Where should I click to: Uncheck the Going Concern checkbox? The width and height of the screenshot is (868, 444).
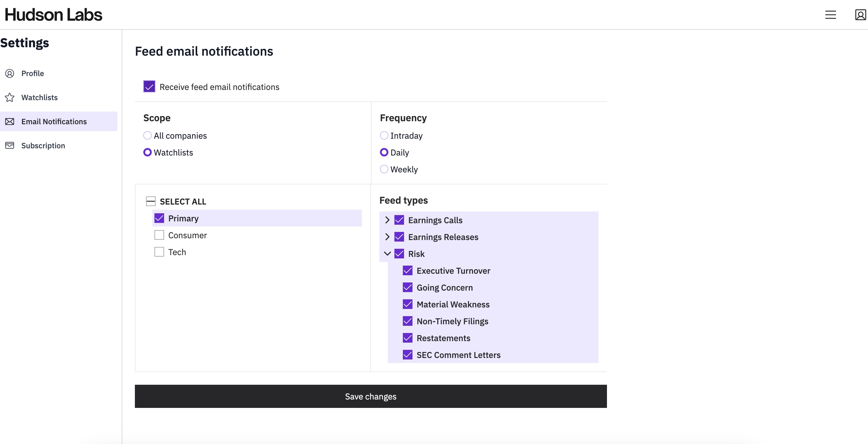[x=407, y=288]
